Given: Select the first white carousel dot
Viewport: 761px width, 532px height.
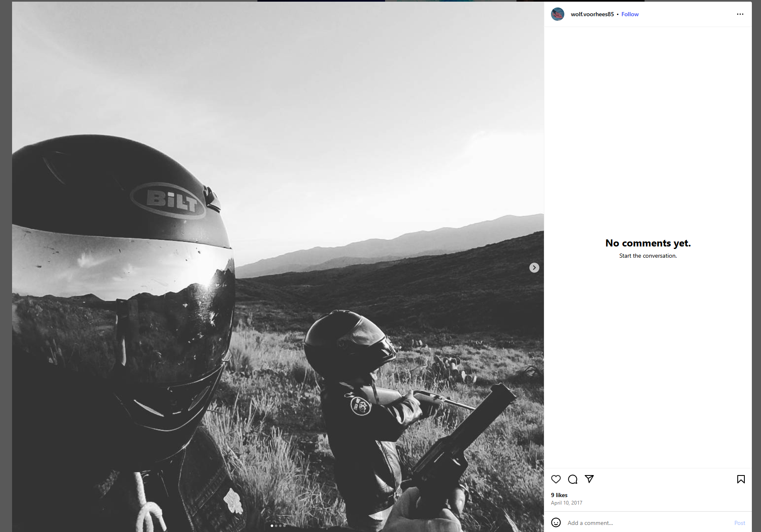Looking at the screenshot, I should coord(272,526).
